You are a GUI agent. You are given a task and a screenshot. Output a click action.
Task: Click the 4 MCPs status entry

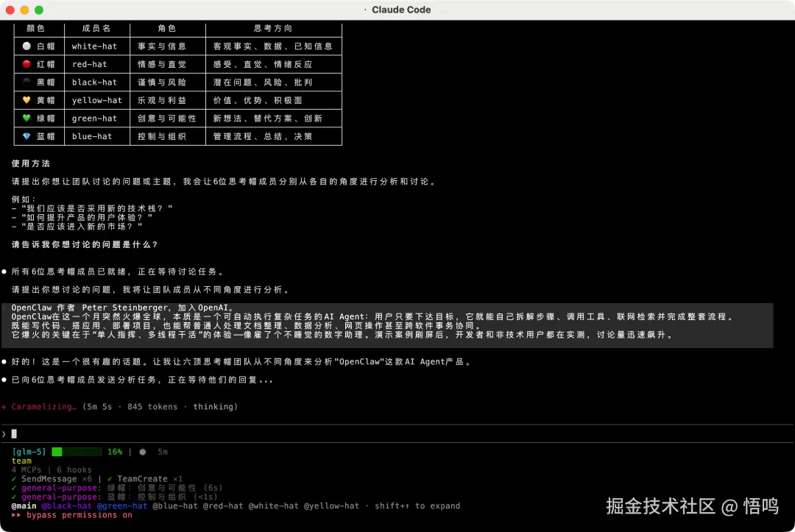(x=26, y=470)
